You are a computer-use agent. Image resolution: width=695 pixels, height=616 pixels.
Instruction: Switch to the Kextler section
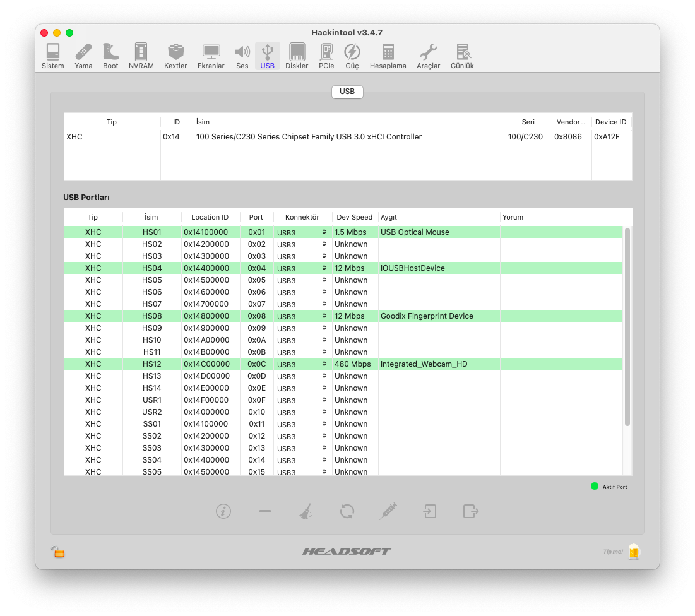point(175,56)
